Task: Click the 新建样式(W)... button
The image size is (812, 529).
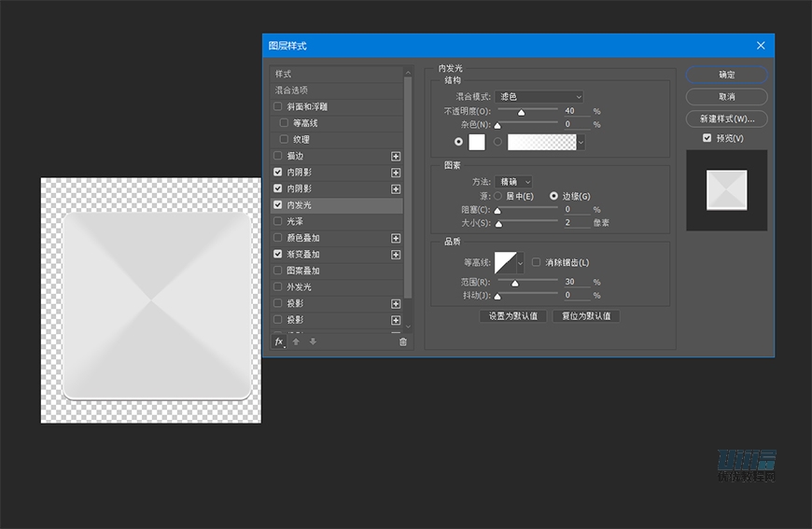Action: tap(726, 119)
